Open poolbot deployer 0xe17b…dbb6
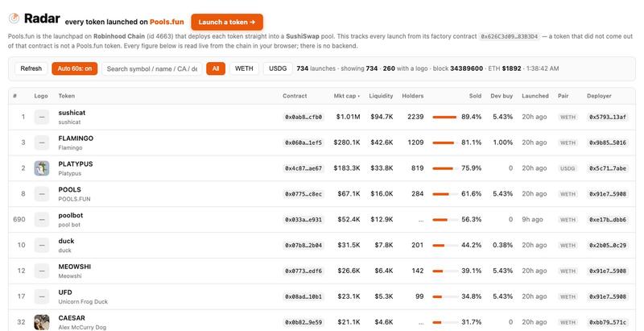Viewport: 644px width, 331px height. click(608, 220)
